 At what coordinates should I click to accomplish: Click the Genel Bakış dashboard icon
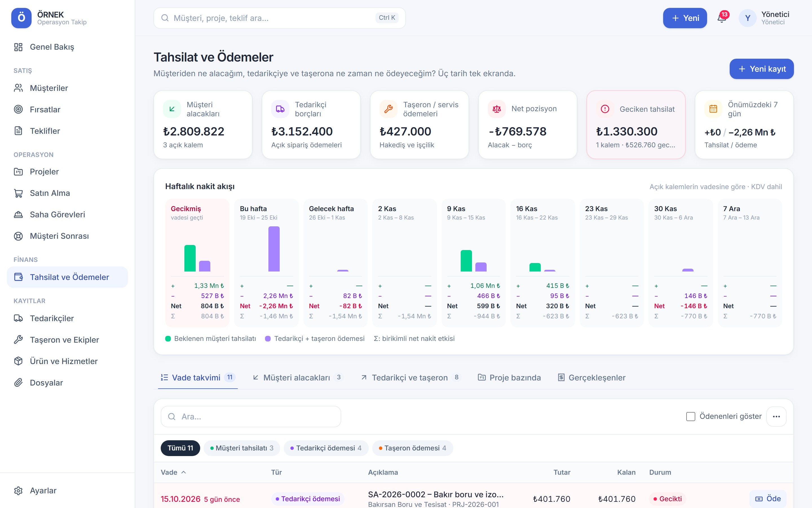coord(18,47)
